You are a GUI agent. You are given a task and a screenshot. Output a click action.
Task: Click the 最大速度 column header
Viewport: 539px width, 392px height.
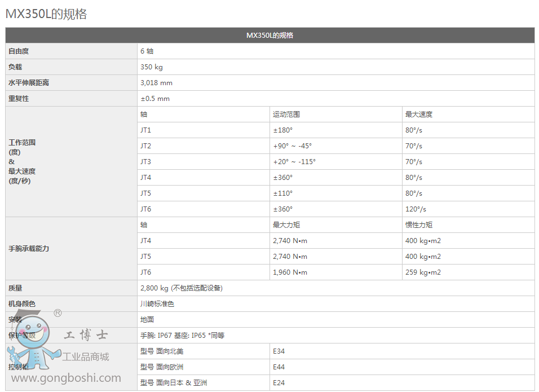(418, 114)
